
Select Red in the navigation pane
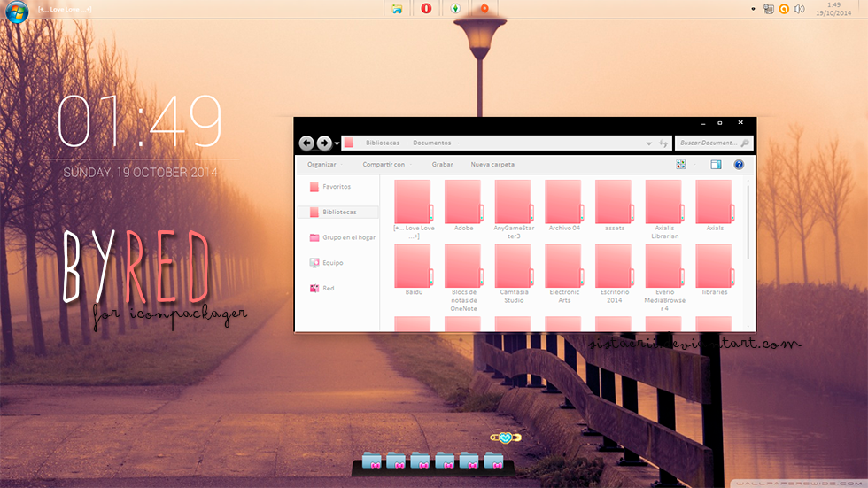coord(322,288)
